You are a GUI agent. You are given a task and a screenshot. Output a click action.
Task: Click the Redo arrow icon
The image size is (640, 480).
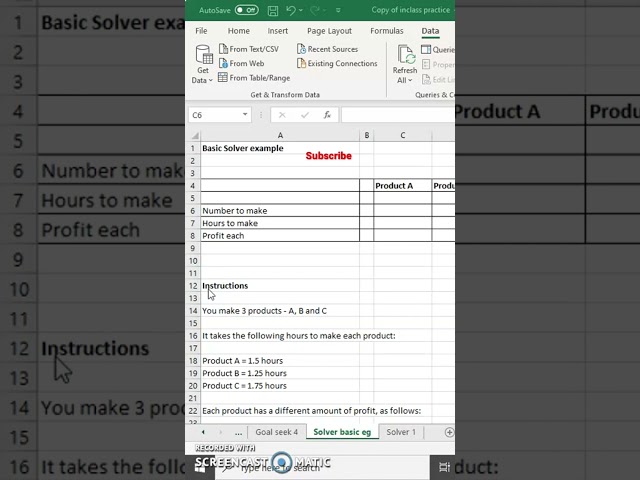pos(315,10)
